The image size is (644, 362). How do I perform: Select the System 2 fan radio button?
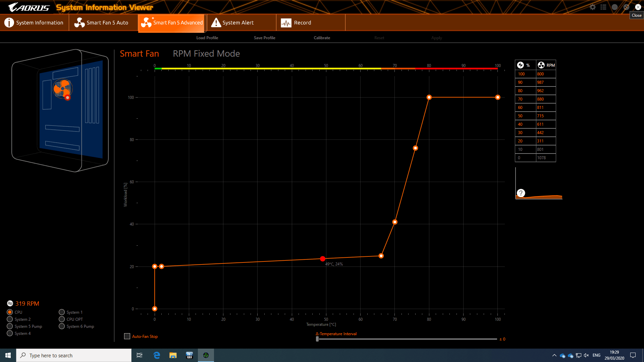[10, 319]
